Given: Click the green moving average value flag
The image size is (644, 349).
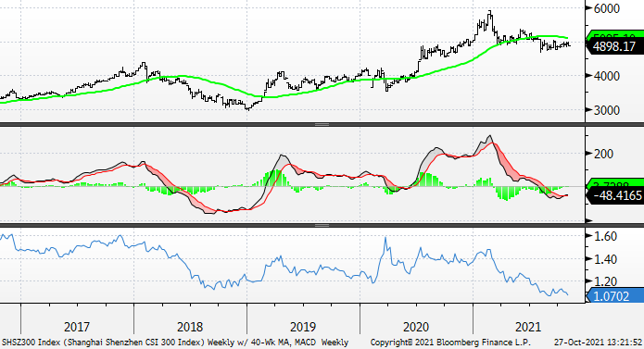Looking at the screenshot, I should point(615,34).
